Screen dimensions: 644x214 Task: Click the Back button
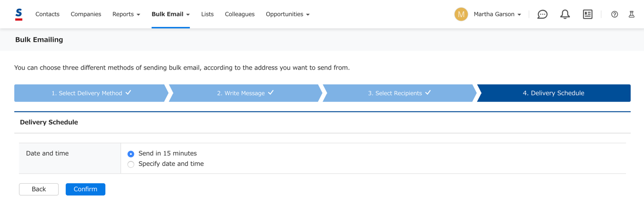39,189
